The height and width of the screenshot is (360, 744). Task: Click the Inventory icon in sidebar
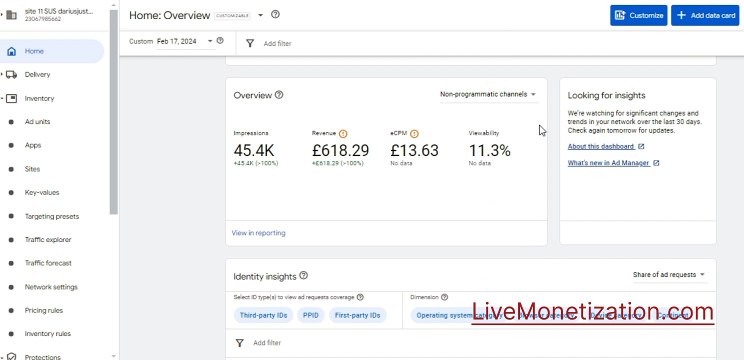click(12, 99)
